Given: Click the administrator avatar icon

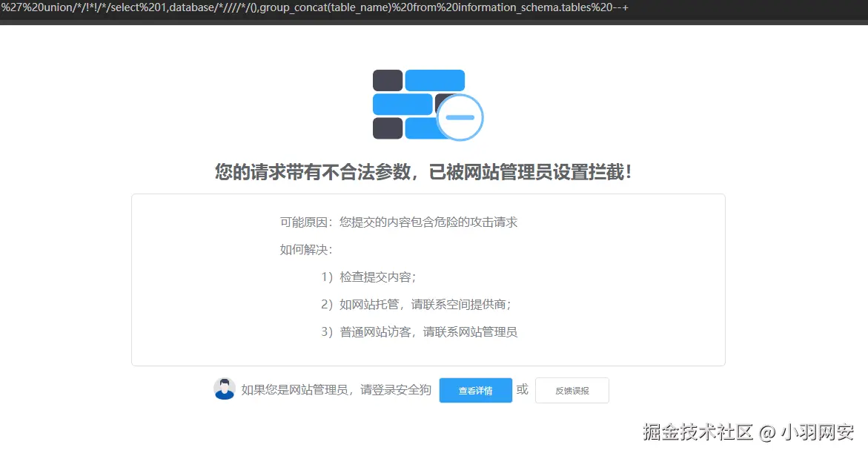Looking at the screenshot, I should pos(224,389).
